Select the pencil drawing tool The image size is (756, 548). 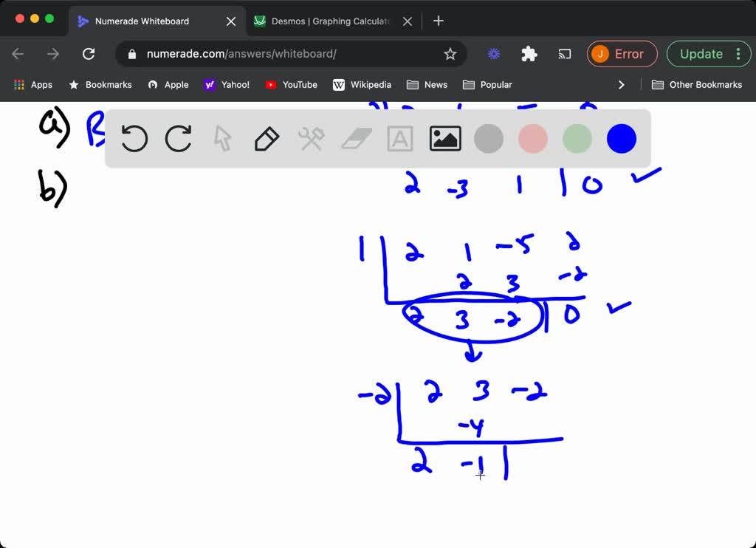click(x=267, y=138)
